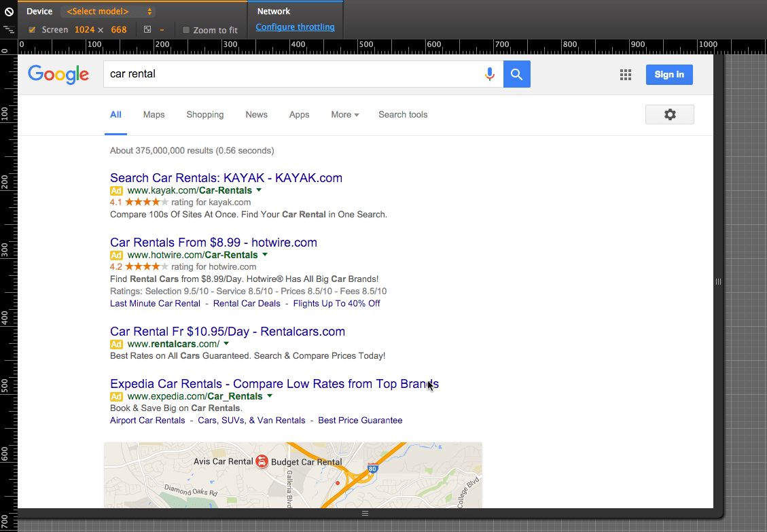The height and width of the screenshot is (532, 767).
Task: Click the kayak.com star rating
Action: [x=147, y=202]
